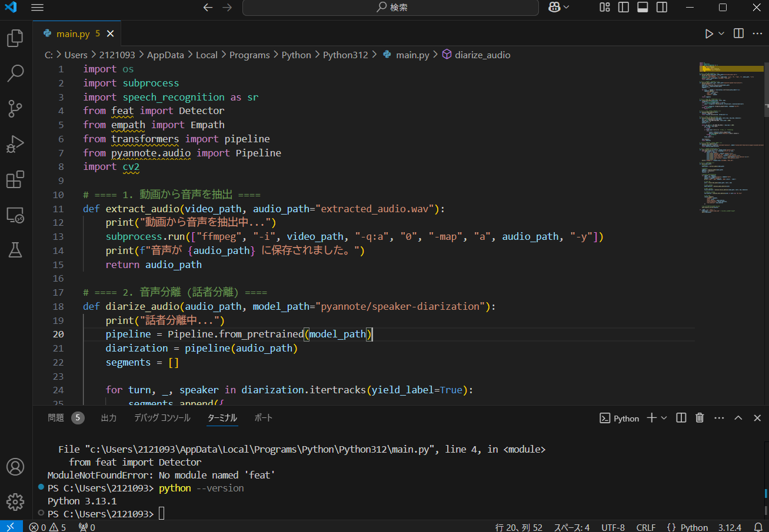
Task: Close the bottom panel
Action: click(x=757, y=418)
